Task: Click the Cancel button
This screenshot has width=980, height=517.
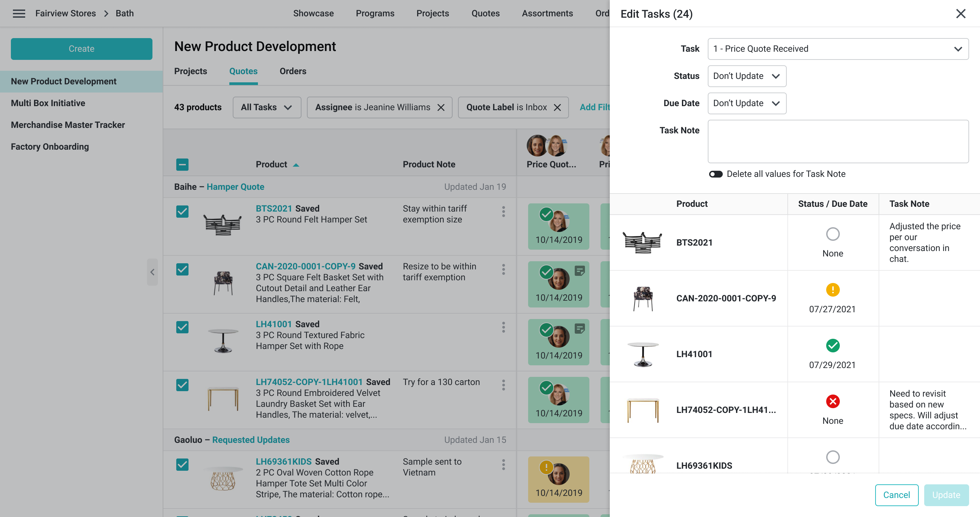Action: pos(896,495)
